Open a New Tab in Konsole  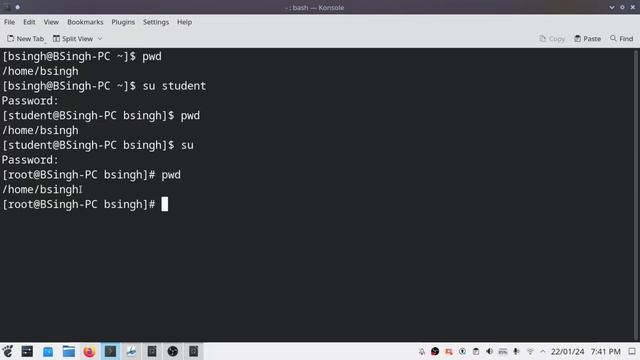click(x=25, y=39)
